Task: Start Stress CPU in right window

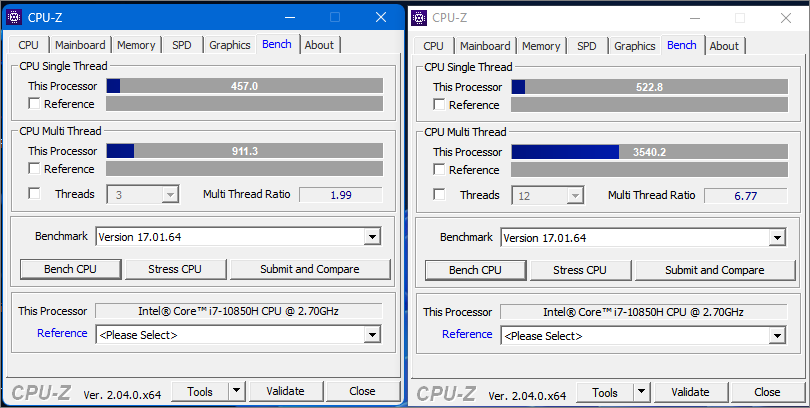Action: pos(580,270)
